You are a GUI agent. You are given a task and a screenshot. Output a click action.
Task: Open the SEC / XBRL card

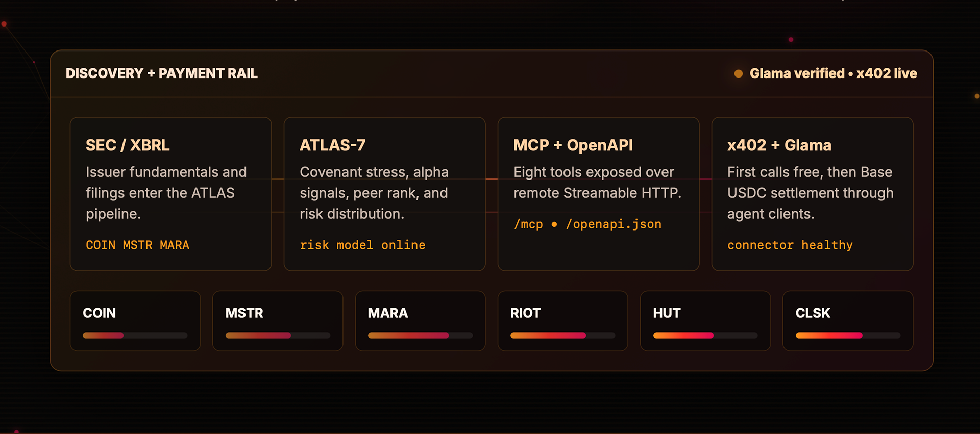coord(170,194)
